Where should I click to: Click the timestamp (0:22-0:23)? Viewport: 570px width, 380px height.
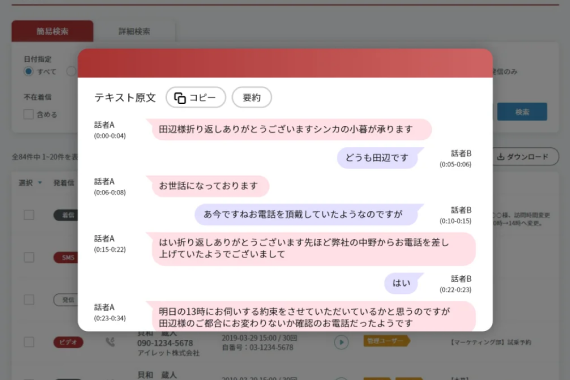pyautogui.click(x=455, y=290)
